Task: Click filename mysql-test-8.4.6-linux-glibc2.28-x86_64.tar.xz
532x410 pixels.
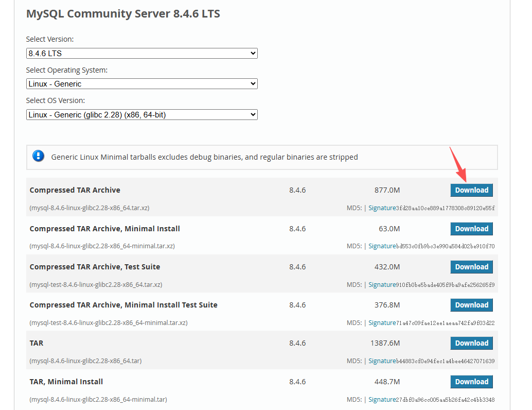Action: click(x=96, y=285)
